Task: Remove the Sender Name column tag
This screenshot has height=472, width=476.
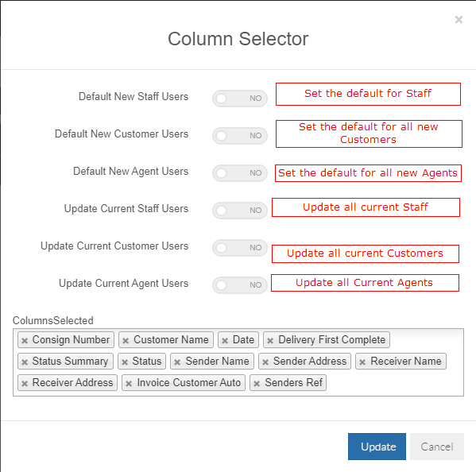Action: coord(177,362)
